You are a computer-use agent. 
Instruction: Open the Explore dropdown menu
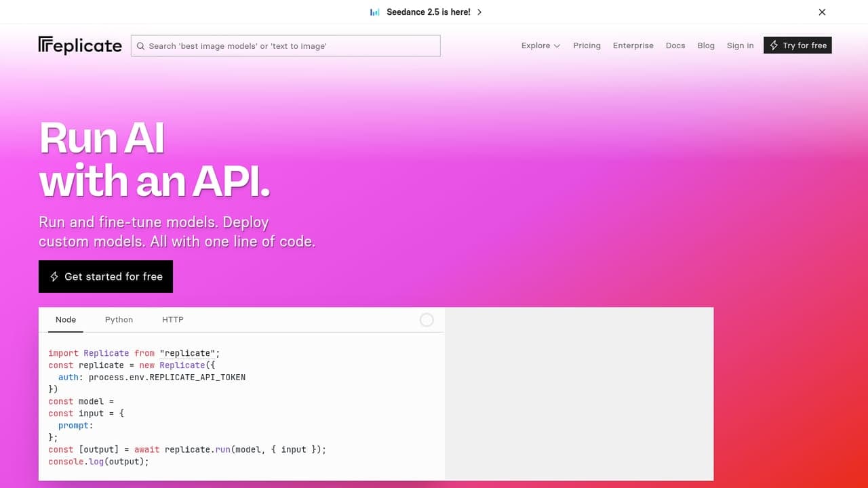(x=540, y=45)
